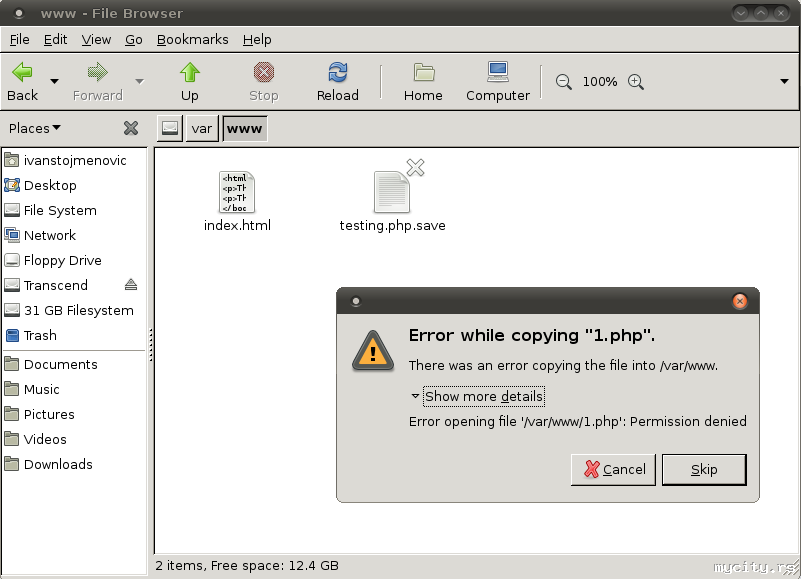The width and height of the screenshot is (801, 579).
Task: Reset zoom via the 100% label
Action: pyautogui.click(x=600, y=82)
